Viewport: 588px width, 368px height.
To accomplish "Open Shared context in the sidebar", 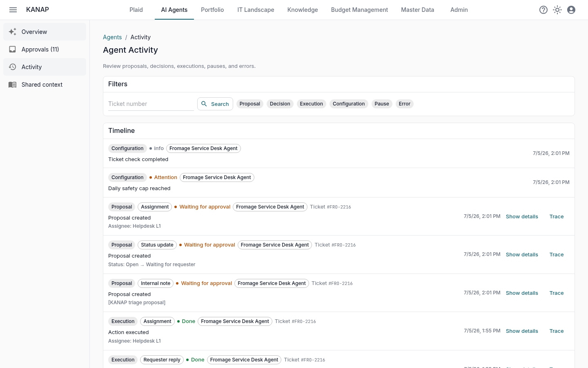I will click(45, 84).
